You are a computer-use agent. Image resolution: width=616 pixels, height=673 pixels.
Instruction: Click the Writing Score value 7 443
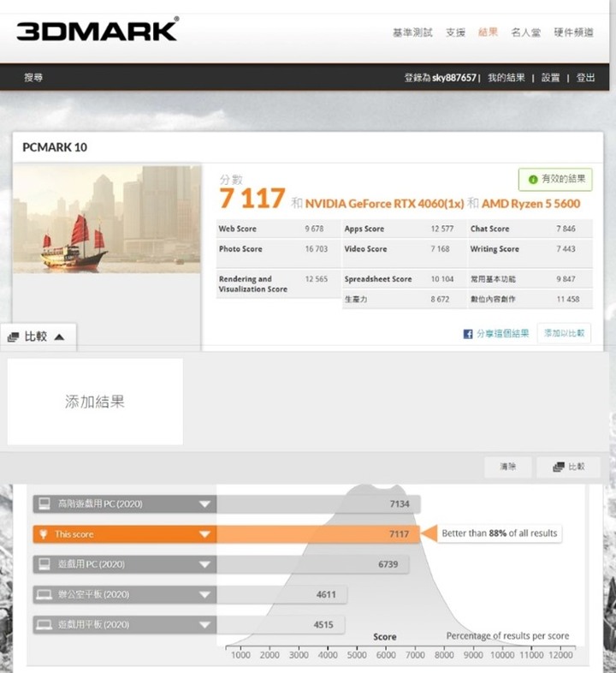[566, 249]
